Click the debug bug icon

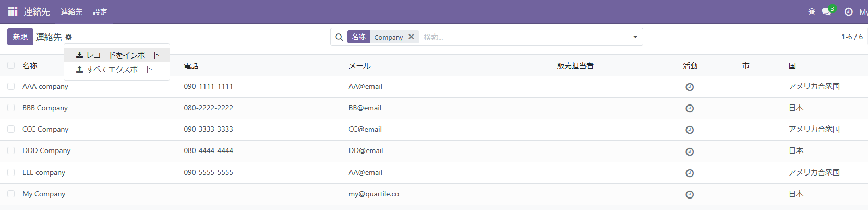pyautogui.click(x=811, y=11)
